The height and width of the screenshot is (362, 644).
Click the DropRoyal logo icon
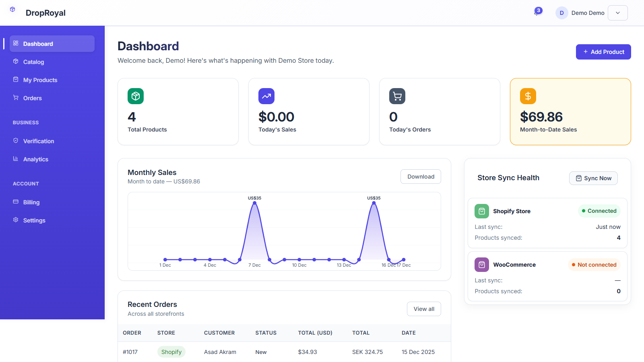(x=12, y=9)
